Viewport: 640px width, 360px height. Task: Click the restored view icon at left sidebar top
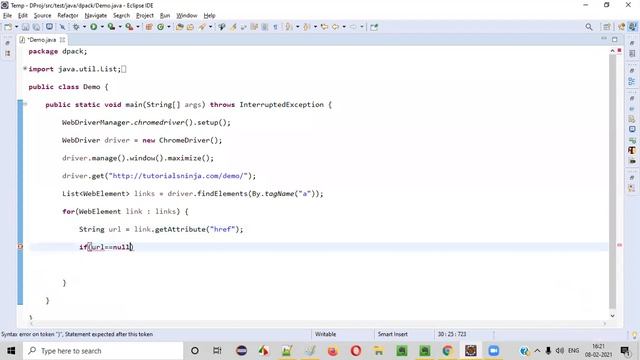[7, 43]
